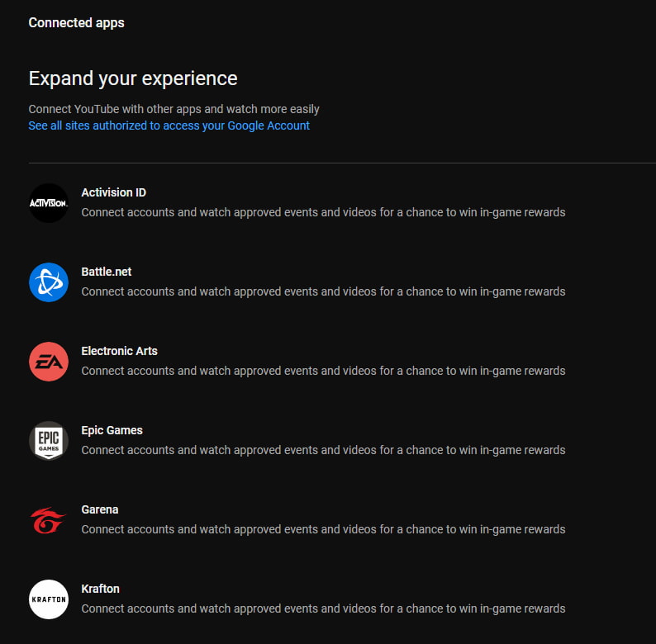Screen dimensions: 656x644
Task: Click the Epic Games logo icon
Action: point(49,441)
